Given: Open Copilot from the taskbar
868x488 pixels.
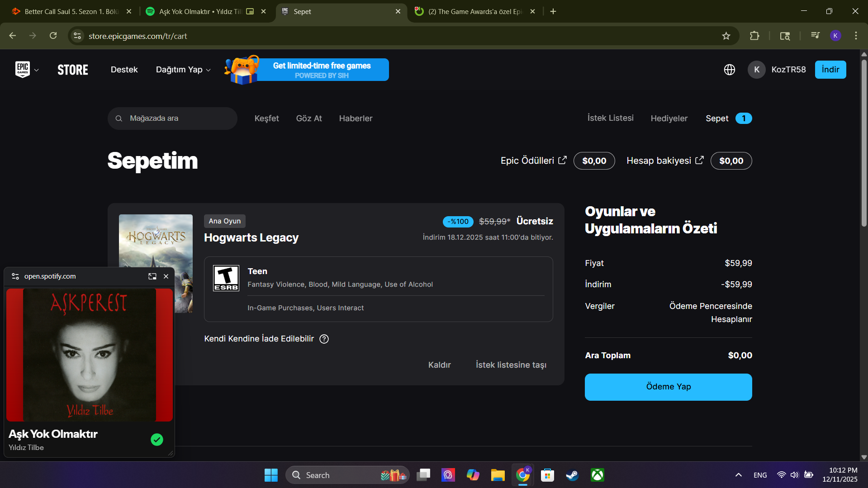Looking at the screenshot, I should click(x=473, y=475).
